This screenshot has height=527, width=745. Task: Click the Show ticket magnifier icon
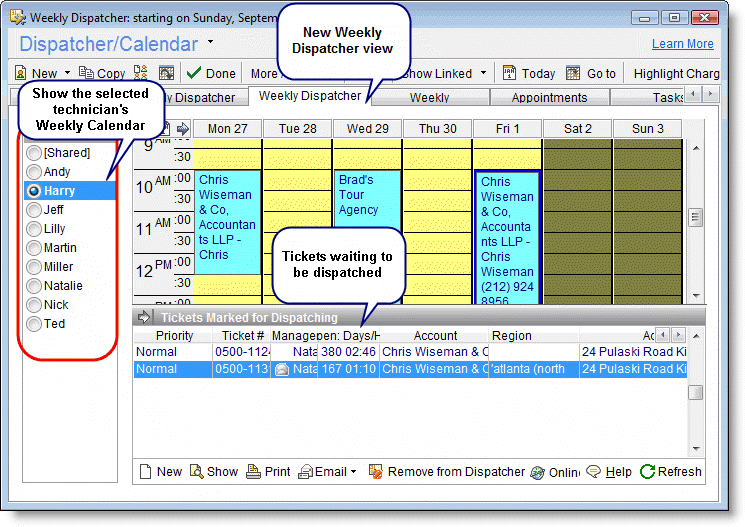[x=197, y=472]
